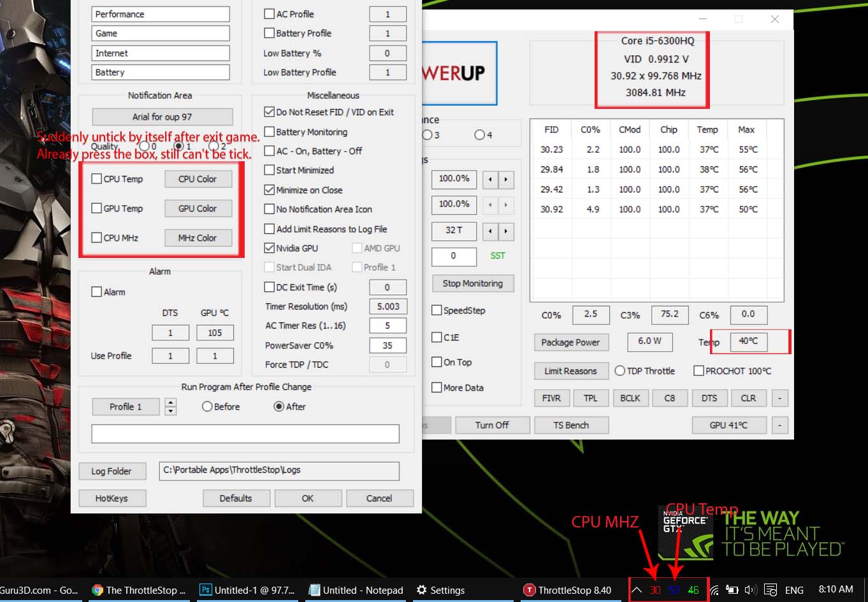Viewport: 868px width, 602px height.
Task: Open the Wi-Fi network tray icon
Action: point(714,590)
